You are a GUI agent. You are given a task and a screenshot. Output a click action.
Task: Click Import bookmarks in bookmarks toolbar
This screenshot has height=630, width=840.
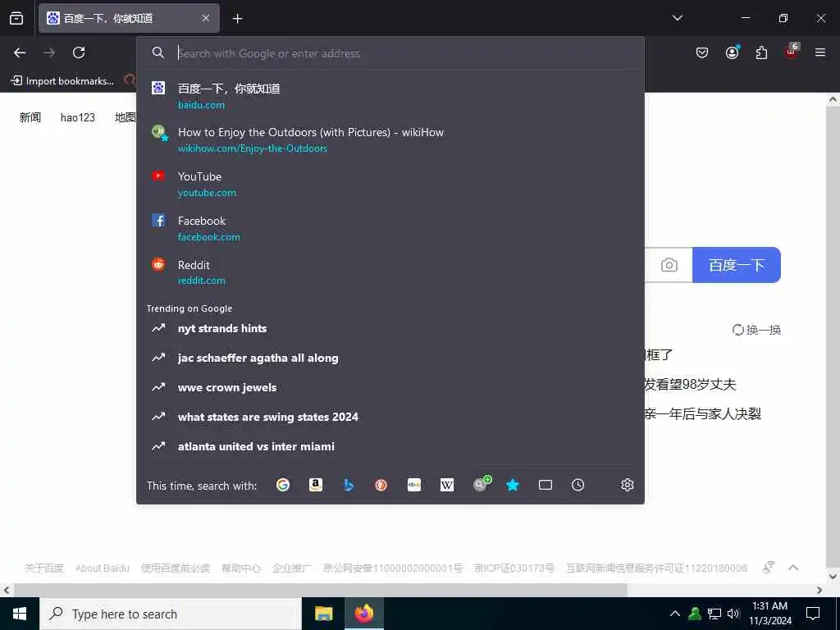(62, 81)
